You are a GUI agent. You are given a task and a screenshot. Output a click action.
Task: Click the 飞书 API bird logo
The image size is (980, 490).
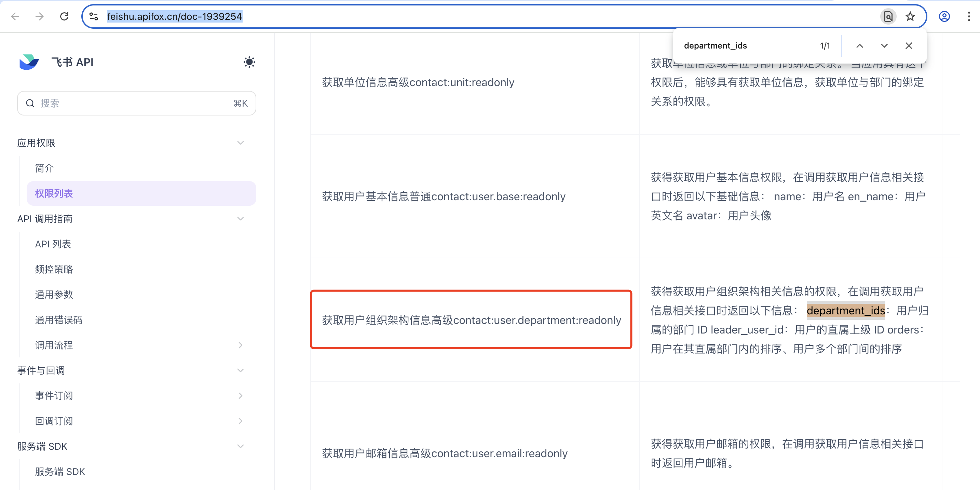pos(29,62)
